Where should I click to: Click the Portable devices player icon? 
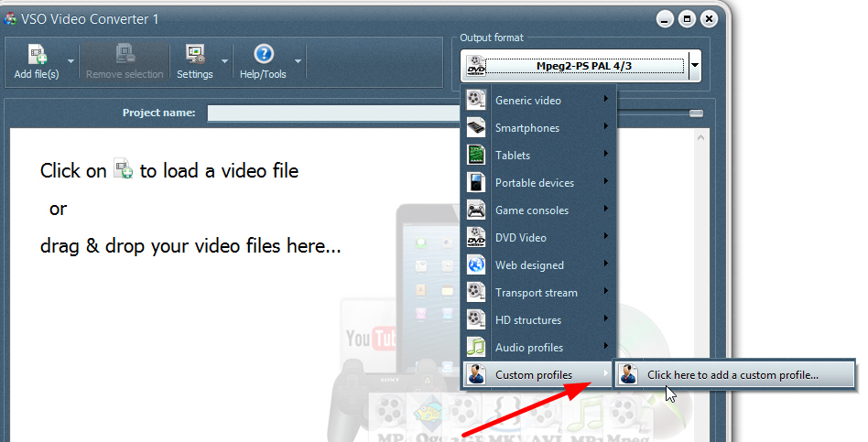[x=476, y=182]
